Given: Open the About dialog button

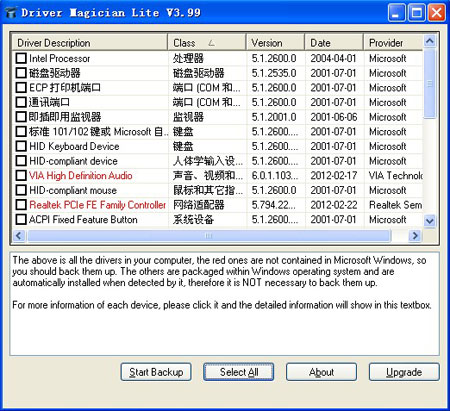Looking at the screenshot, I should (x=321, y=372).
